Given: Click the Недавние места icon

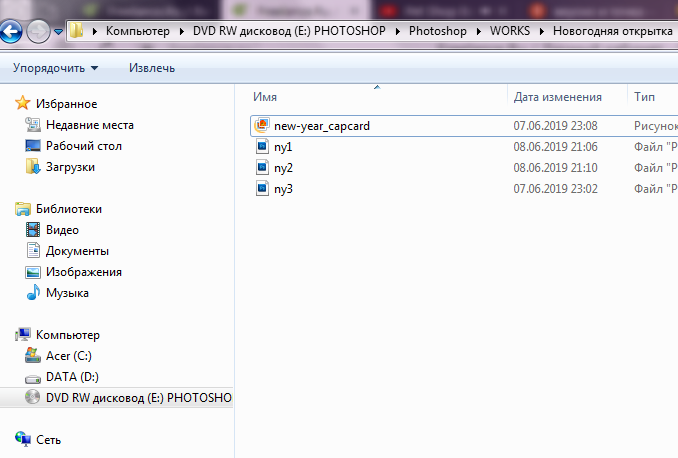Looking at the screenshot, I should (x=33, y=125).
